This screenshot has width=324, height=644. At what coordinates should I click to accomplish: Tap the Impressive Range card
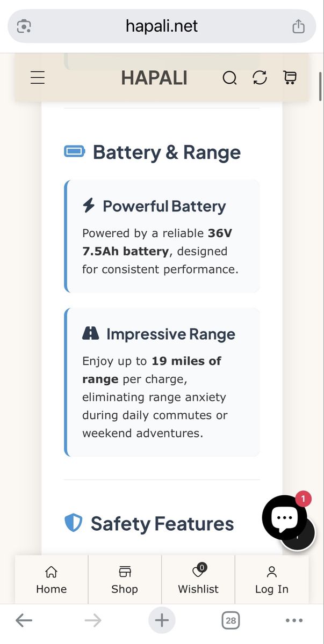(162, 382)
